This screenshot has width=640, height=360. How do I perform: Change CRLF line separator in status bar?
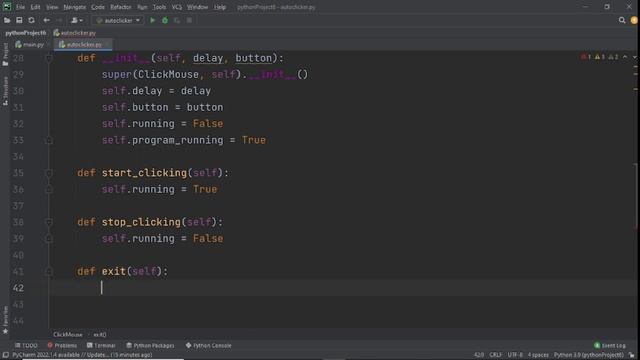point(496,355)
